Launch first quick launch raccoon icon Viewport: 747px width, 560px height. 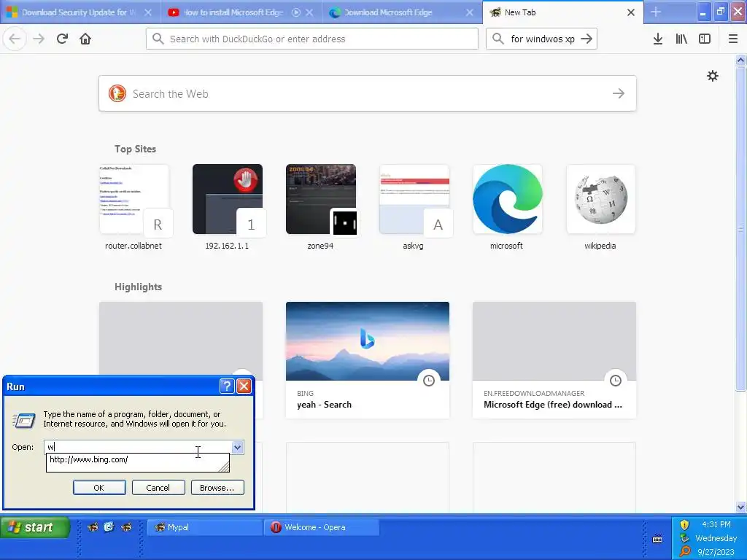pos(93,526)
